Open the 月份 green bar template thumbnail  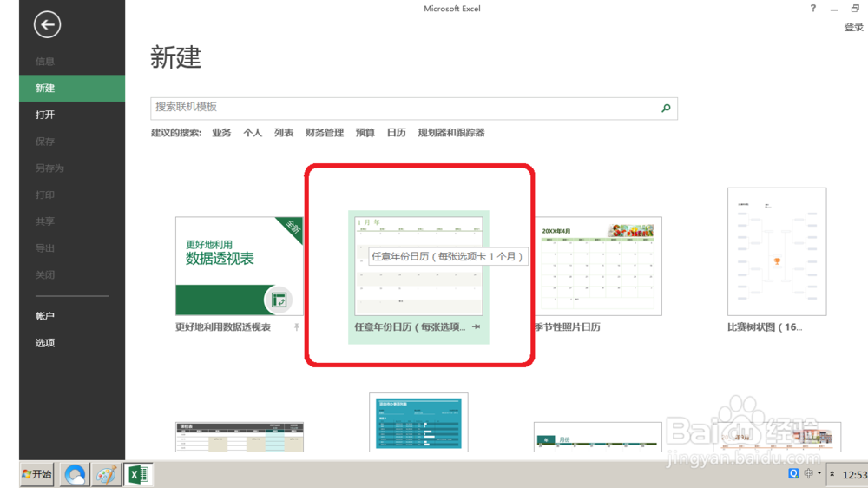click(x=598, y=437)
